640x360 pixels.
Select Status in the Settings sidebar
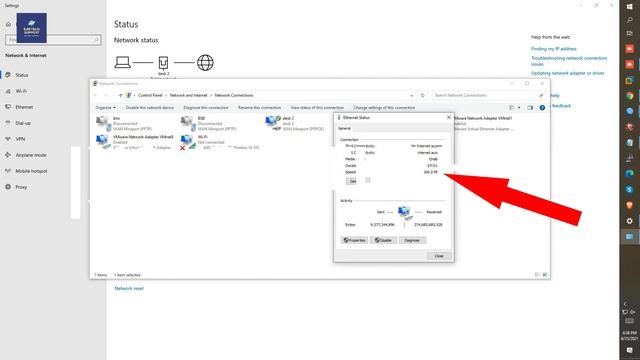[x=22, y=75]
